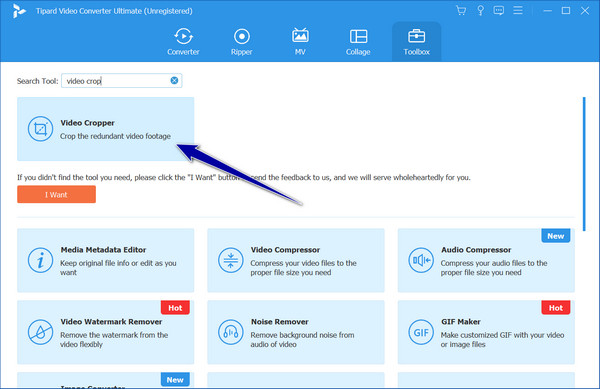600x389 pixels.
Task: Open the GIF Maker tool
Action: [x=486, y=332]
